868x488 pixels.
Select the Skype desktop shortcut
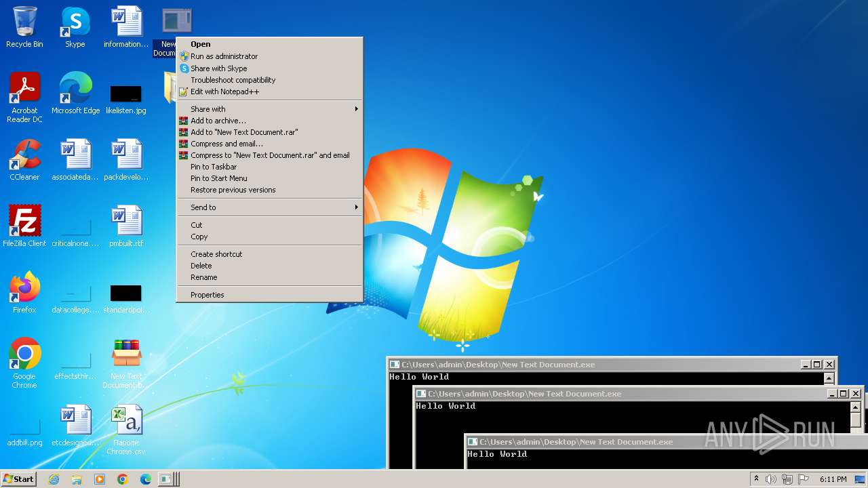[x=75, y=27]
